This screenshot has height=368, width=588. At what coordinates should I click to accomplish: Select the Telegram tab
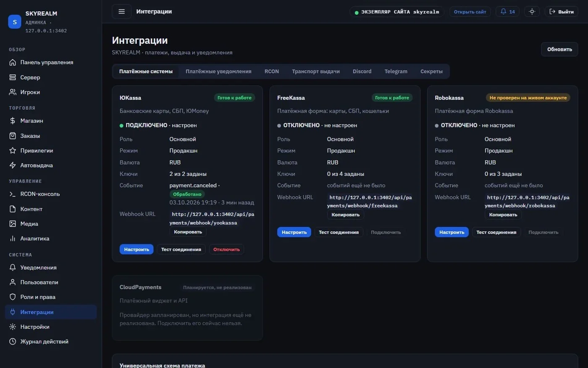click(396, 71)
